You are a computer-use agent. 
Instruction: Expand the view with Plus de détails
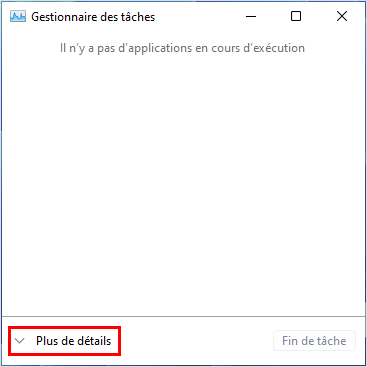(65, 341)
